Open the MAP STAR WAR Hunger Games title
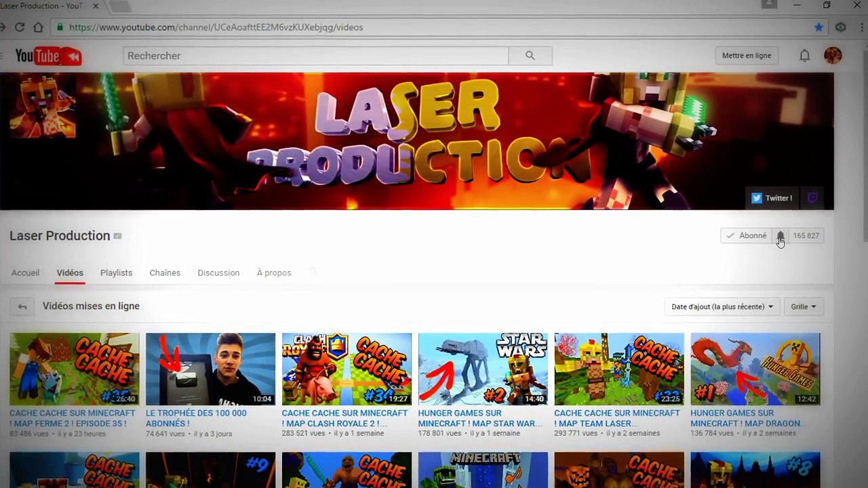868x488 pixels. click(480, 418)
